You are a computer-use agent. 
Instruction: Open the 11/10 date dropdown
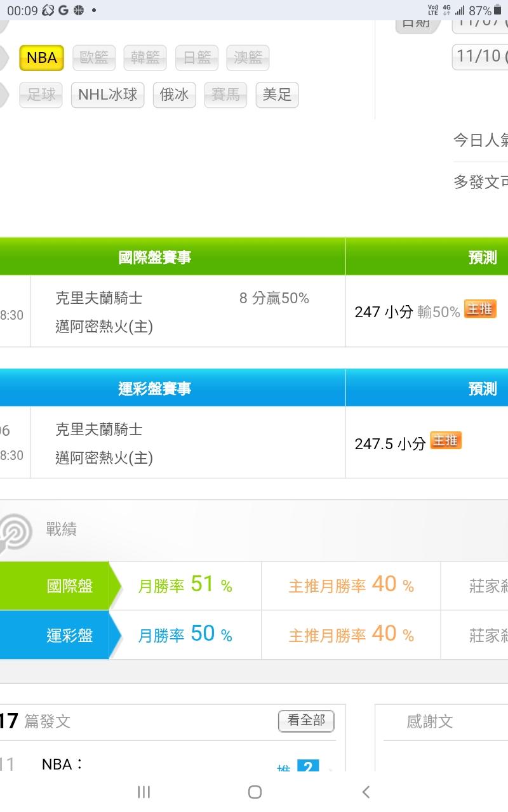click(481, 56)
